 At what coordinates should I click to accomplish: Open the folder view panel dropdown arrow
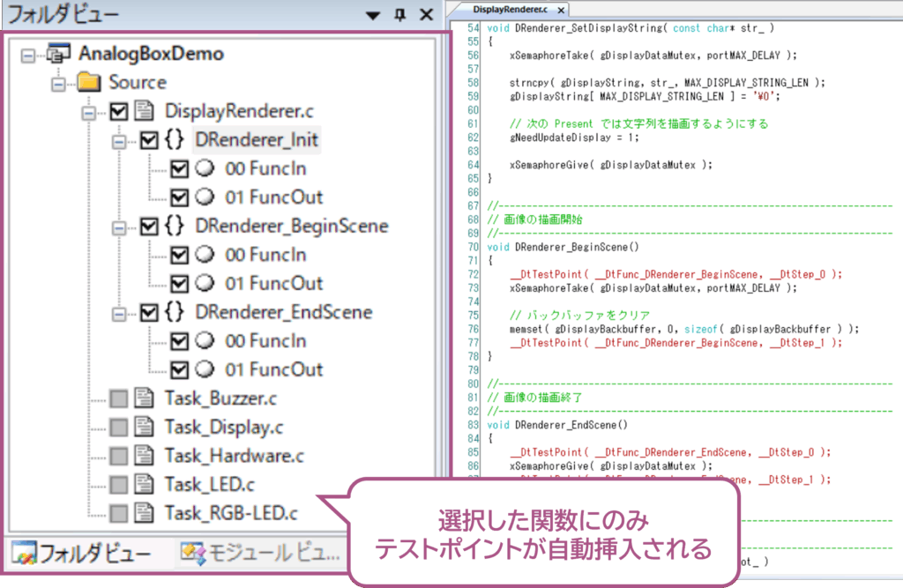pyautogui.click(x=373, y=15)
